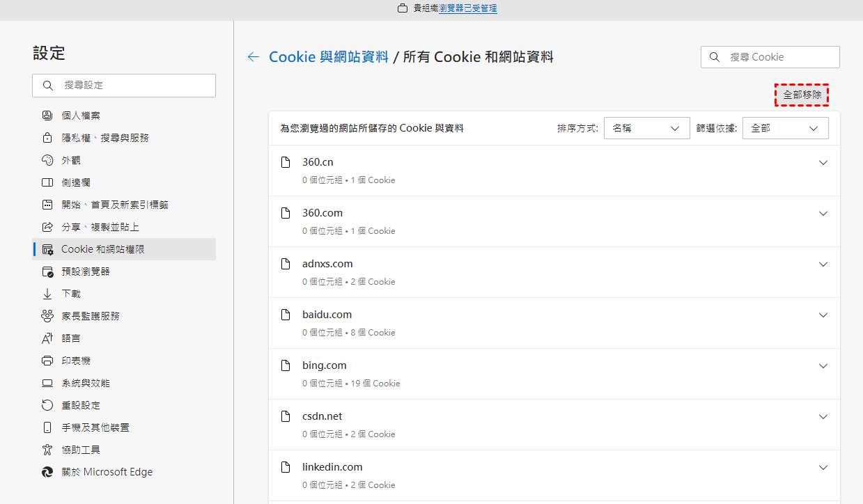Expand the 360.cn cookie entry
This screenshot has height=504, width=863.
823,163
